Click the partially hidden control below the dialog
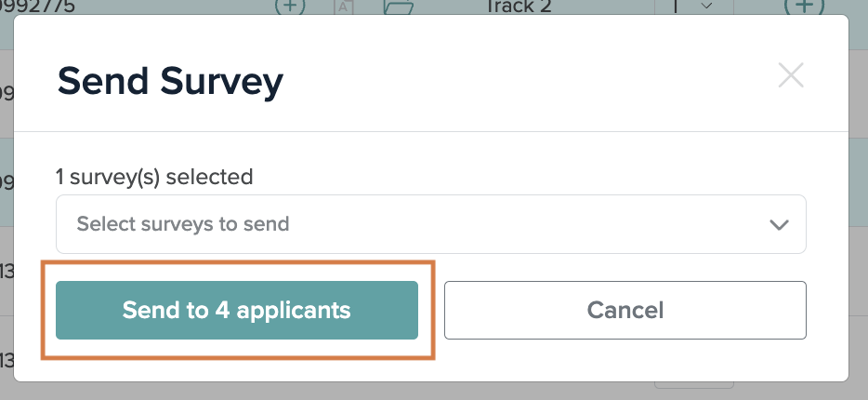868x400 pixels. [x=694, y=385]
